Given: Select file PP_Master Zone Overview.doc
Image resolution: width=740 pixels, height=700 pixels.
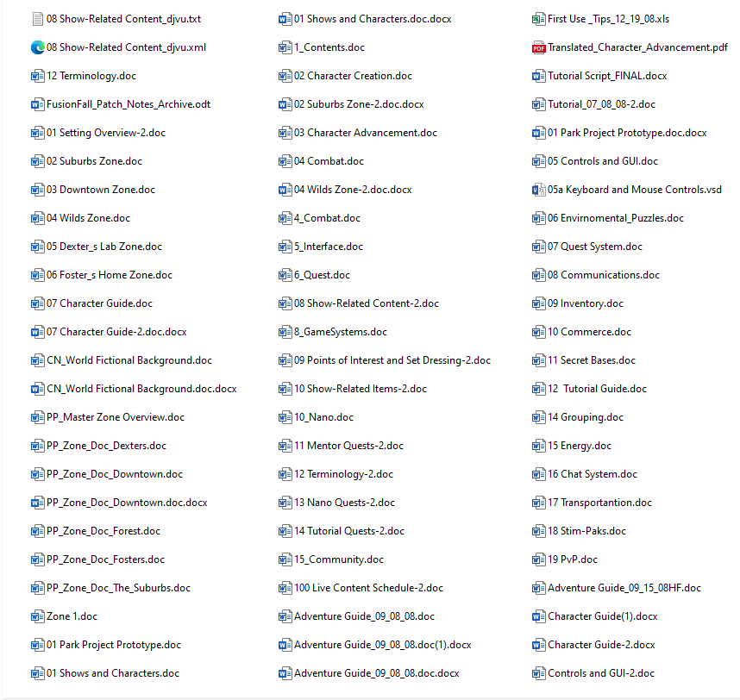Looking at the screenshot, I should pyautogui.click(x=108, y=417).
